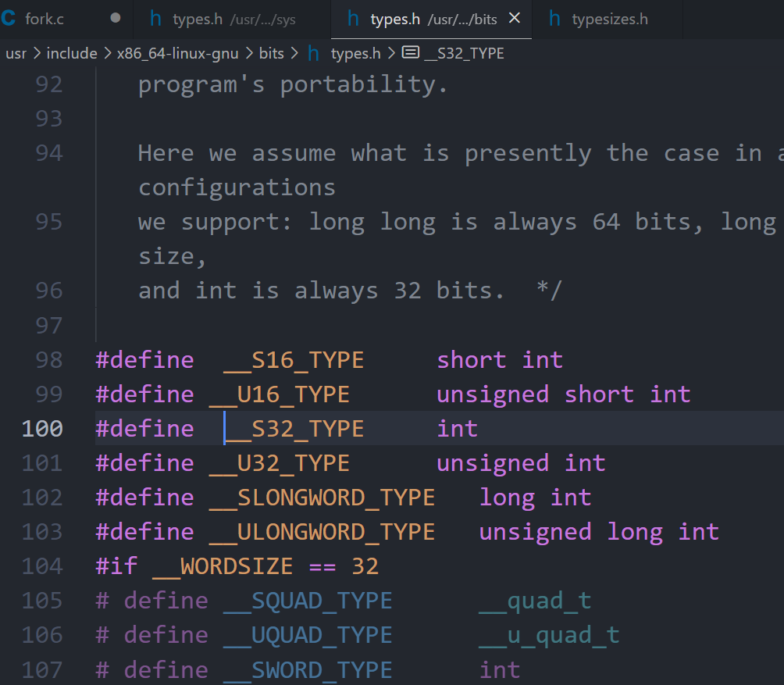Click on '__S32_TYPE' in line 100

(294, 429)
